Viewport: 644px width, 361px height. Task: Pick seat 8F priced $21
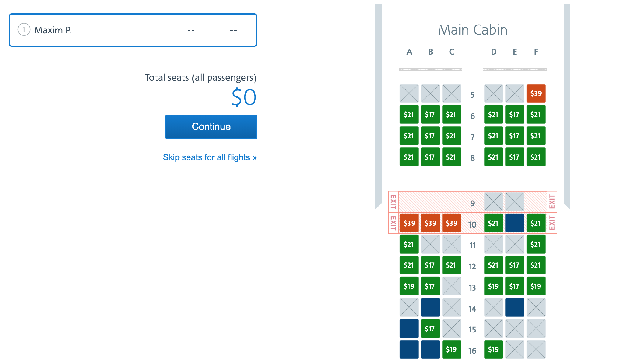tap(536, 157)
